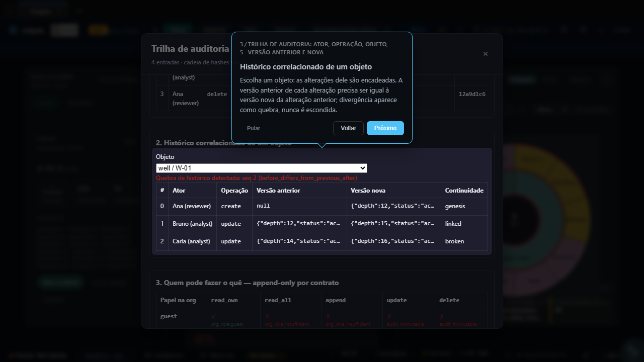Click the linked continuity cell
644x362 pixels.
pyautogui.click(x=464, y=224)
